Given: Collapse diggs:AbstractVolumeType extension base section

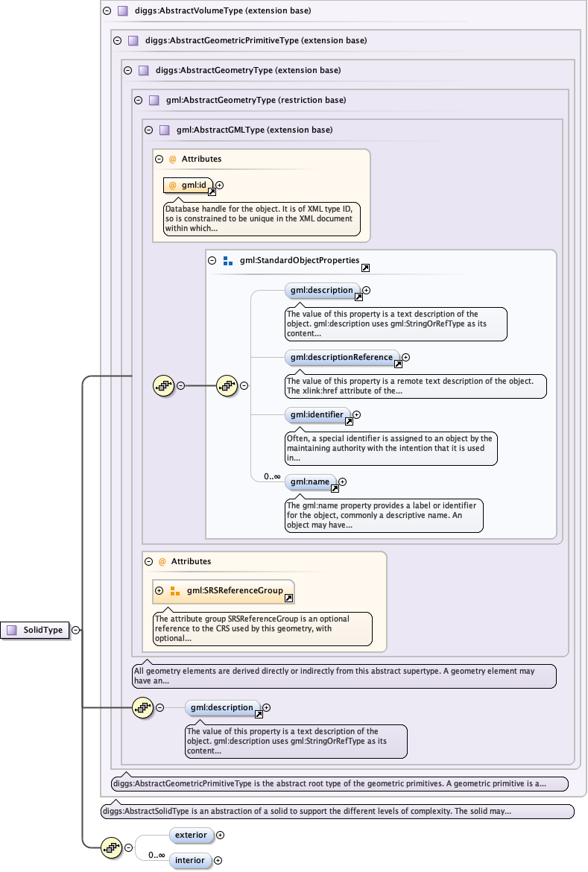Looking at the screenshot, I should pos(107,11).
